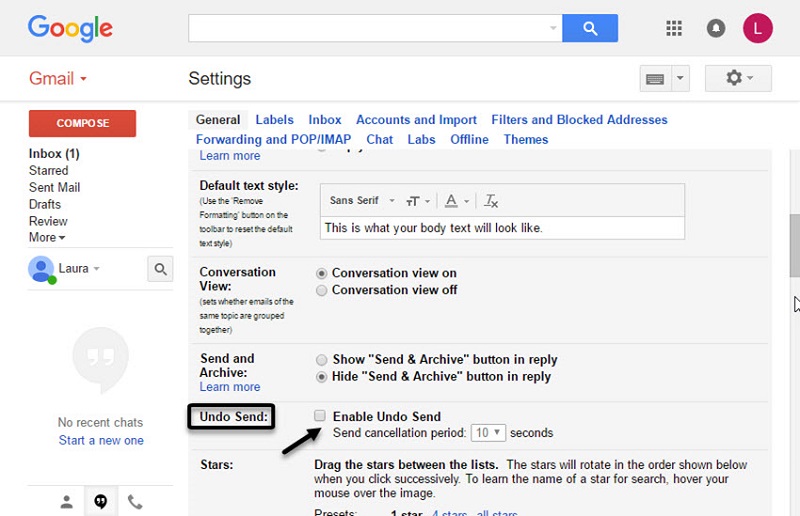Open the Review label

point(48,221)
